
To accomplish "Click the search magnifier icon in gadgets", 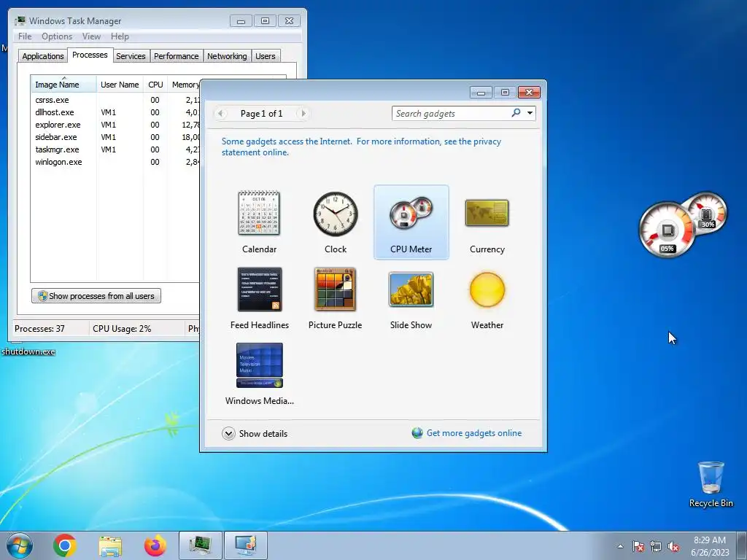I will tap(516, 113).
